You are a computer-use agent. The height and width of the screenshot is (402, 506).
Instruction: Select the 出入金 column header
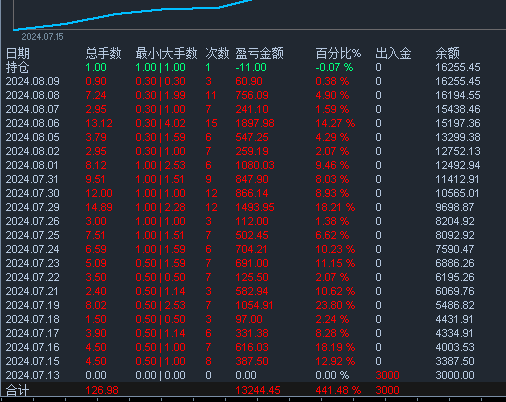pyautogui.click(x=393, y=53)
